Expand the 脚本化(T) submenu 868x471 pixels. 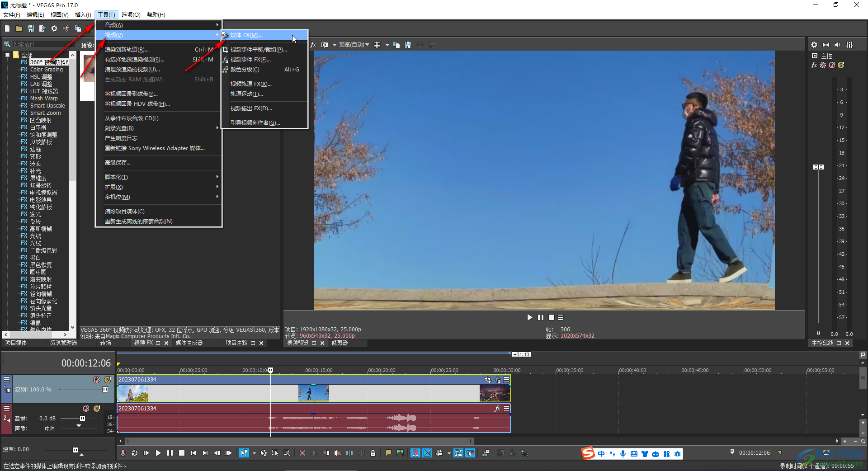[x=158, y=177]
